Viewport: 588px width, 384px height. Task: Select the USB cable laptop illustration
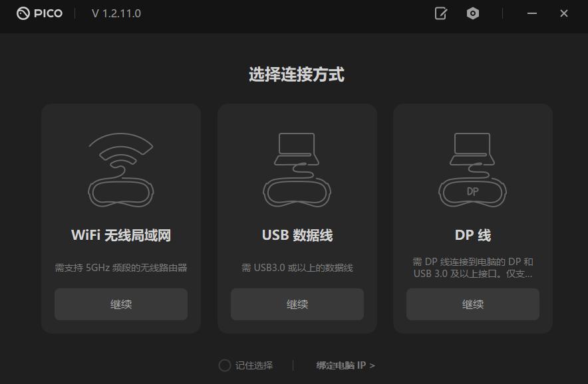pos(297,169)
